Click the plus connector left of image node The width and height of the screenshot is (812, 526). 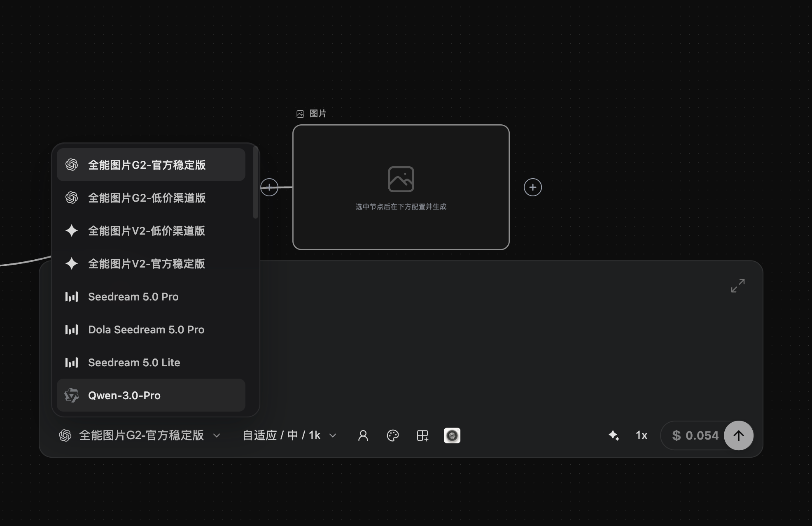269,187
